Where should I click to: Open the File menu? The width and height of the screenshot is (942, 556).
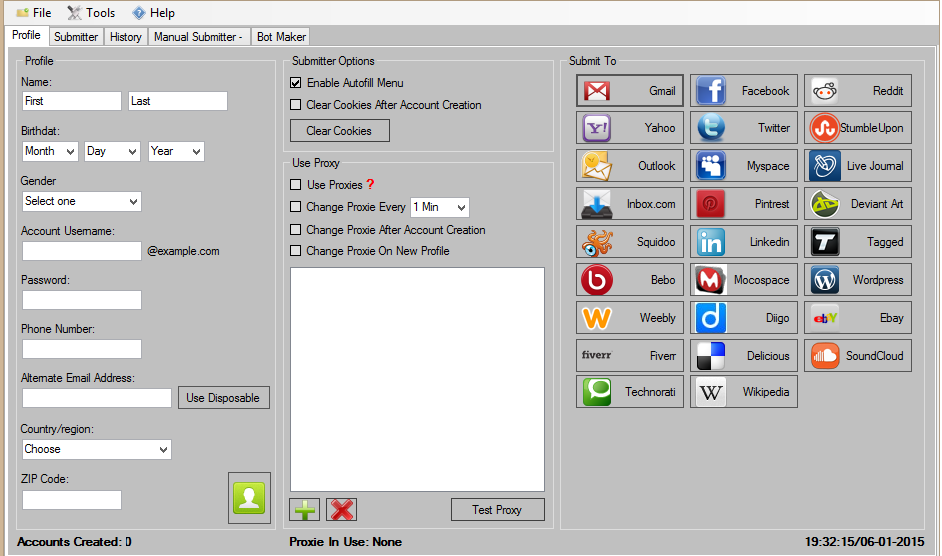pos(34,13)
